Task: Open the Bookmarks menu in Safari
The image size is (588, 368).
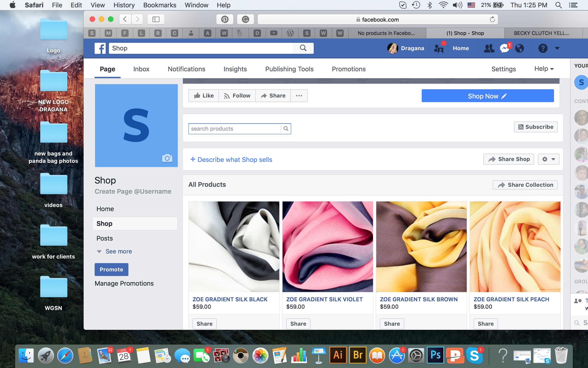Action: [x=160, y=5]
